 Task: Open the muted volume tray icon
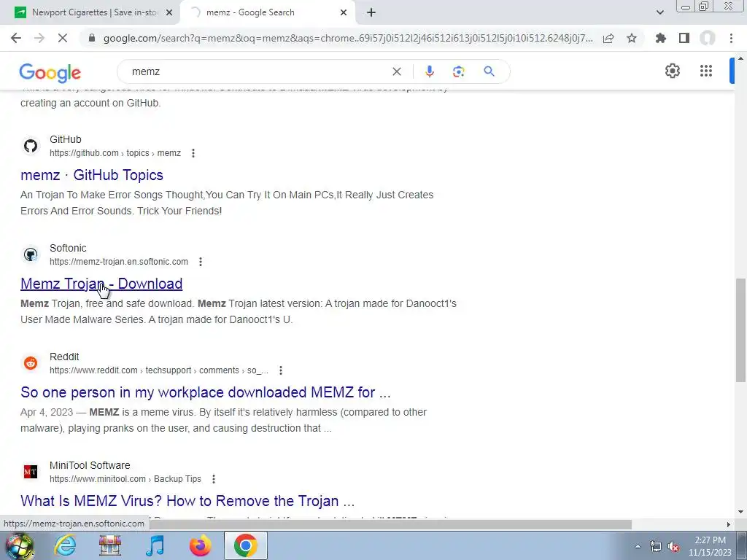tap(673, 547)
